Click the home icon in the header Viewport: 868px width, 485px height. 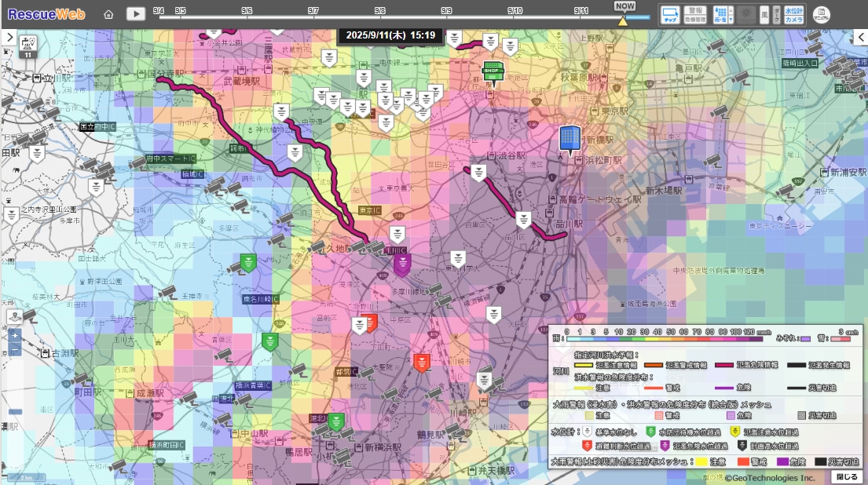[108, 14]
